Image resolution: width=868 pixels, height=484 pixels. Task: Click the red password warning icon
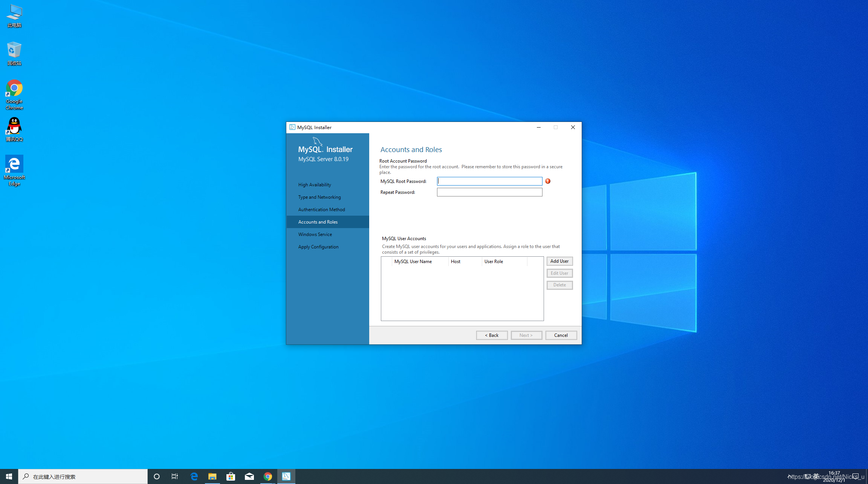click(x=548, y=181)
